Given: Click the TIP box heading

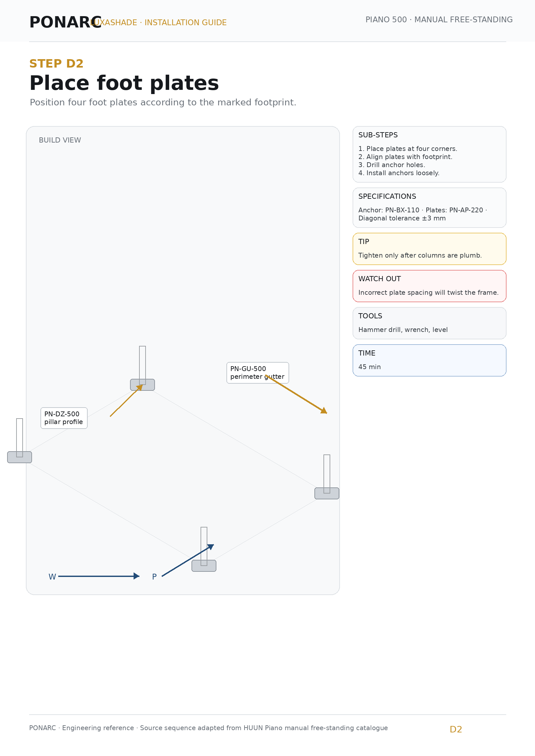Looking at the screenshot, I should coord(364,241).
